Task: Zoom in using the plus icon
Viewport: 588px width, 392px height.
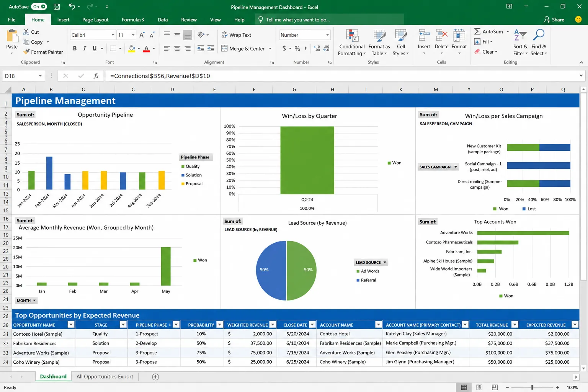Action: [557, 387]
